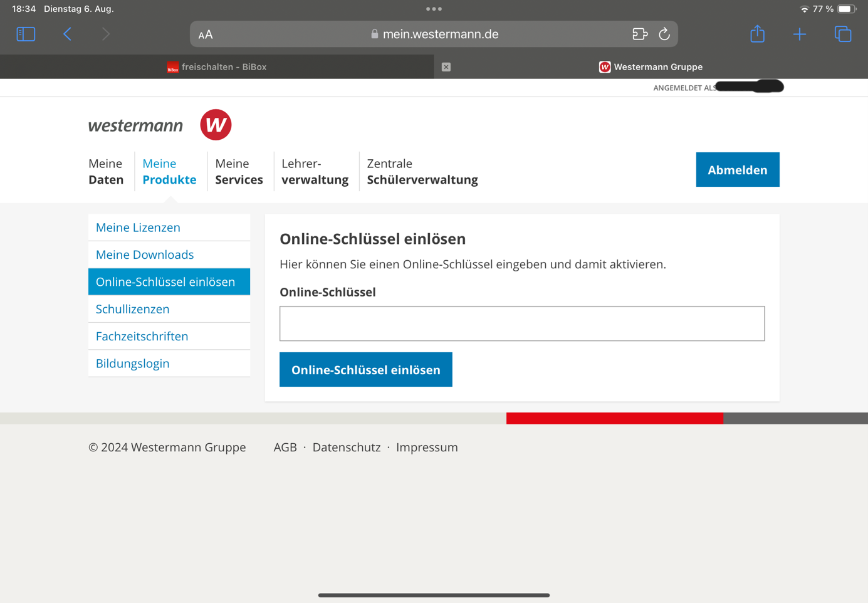Image resolution: width=868 pixels, height=603 pixels.
Task: Open Meine Downloads in sidebar
Action: [169, 254]
